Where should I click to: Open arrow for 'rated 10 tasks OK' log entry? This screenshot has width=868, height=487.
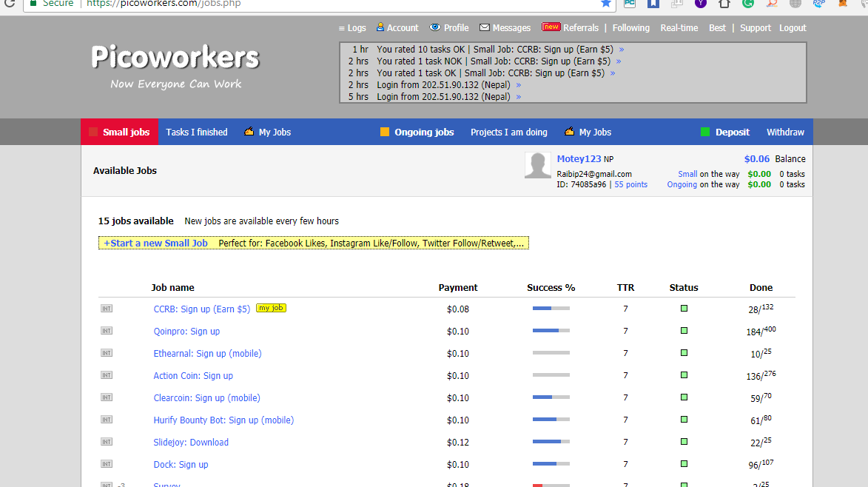coord(621,50)
